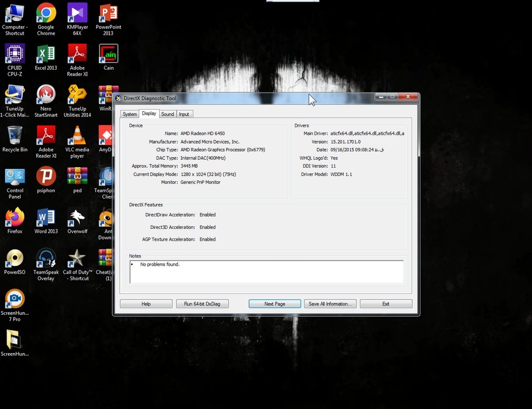Go to the Input tab
Image resolution: width=532 pixels, height=409 pixels.
click(x=184, y=114)
